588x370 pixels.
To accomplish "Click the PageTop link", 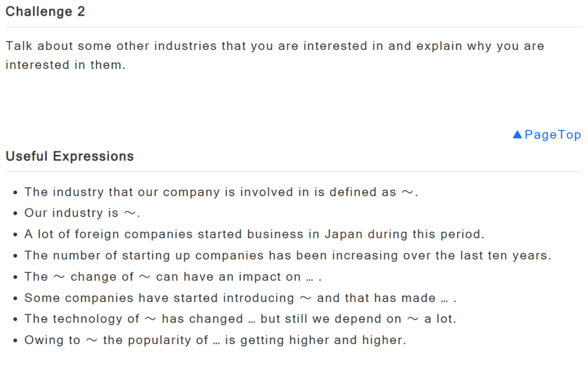I will pos(547,134).
